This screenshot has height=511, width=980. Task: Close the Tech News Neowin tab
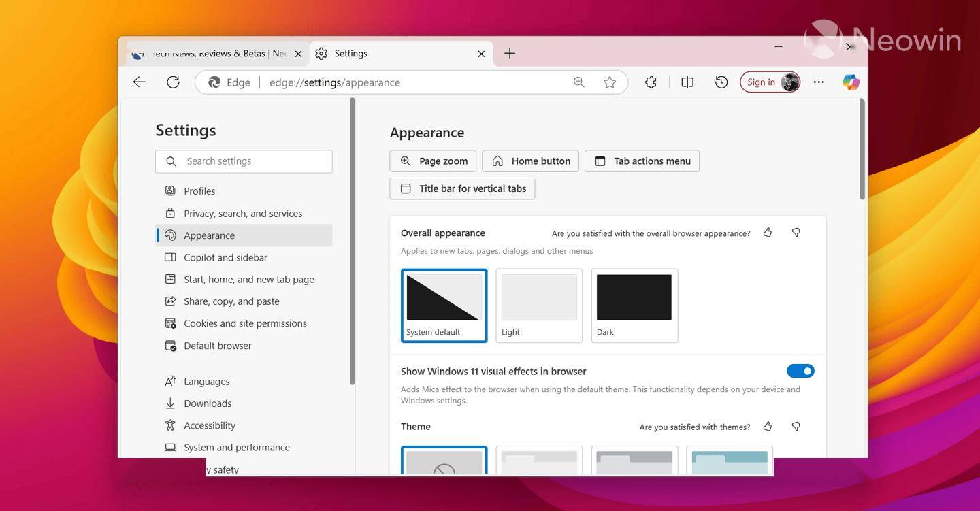pos(298,54)
